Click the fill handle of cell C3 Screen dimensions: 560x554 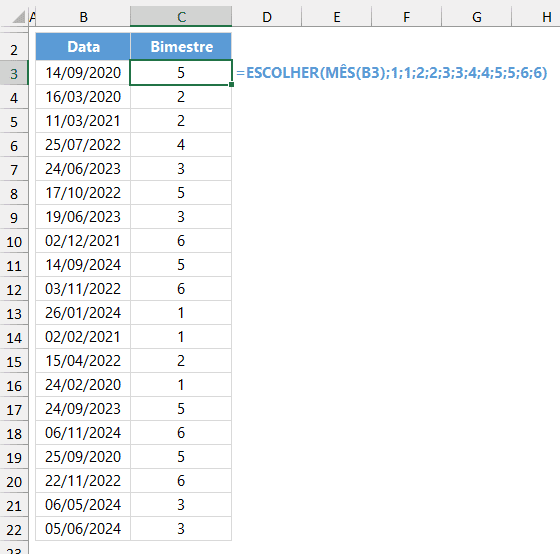(231, 85)
